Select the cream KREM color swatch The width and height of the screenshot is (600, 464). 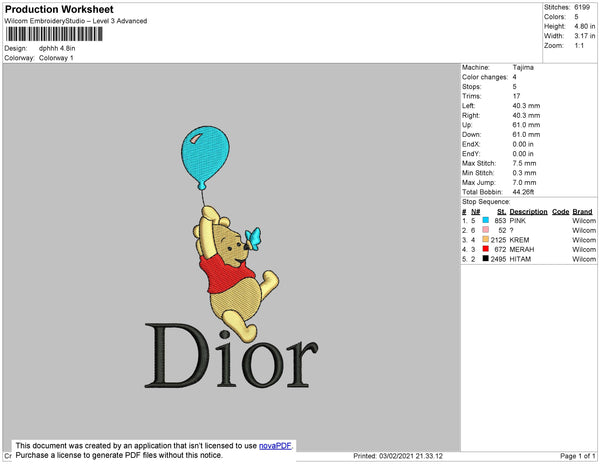coord(486,239)
